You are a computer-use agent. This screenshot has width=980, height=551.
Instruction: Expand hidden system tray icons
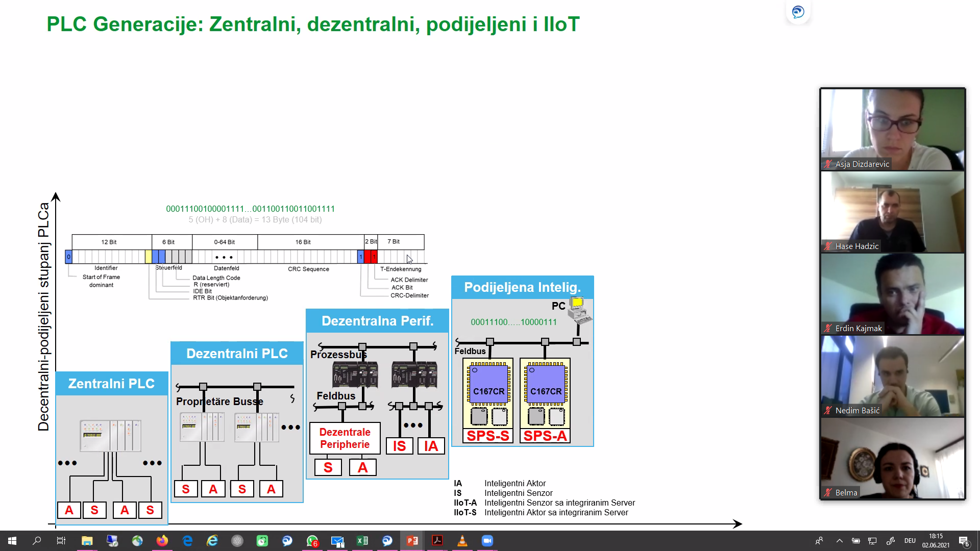pos(840,541)
